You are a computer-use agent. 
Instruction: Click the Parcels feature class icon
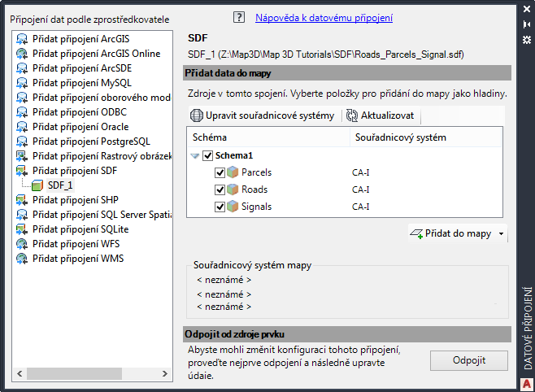tap(233, 172)
